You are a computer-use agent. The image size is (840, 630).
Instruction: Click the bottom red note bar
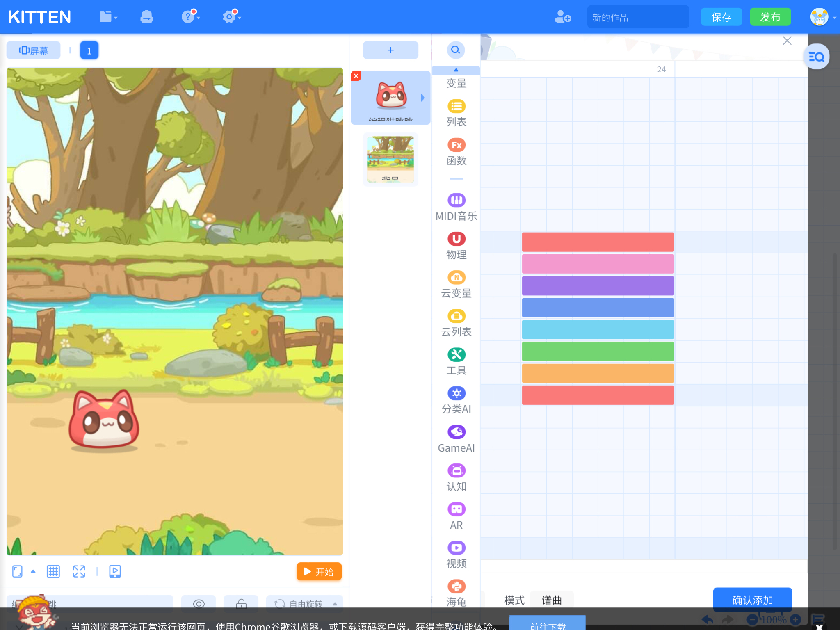(x=598, y=395)
